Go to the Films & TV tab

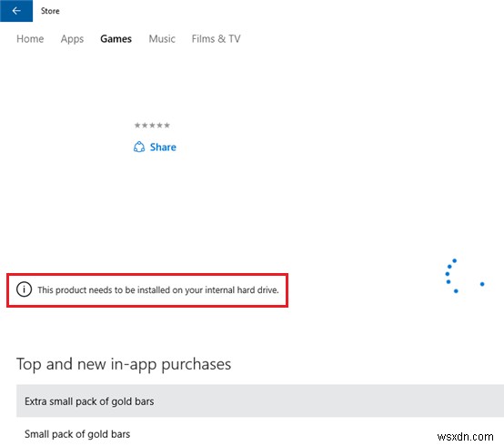[x=216, y=39]
